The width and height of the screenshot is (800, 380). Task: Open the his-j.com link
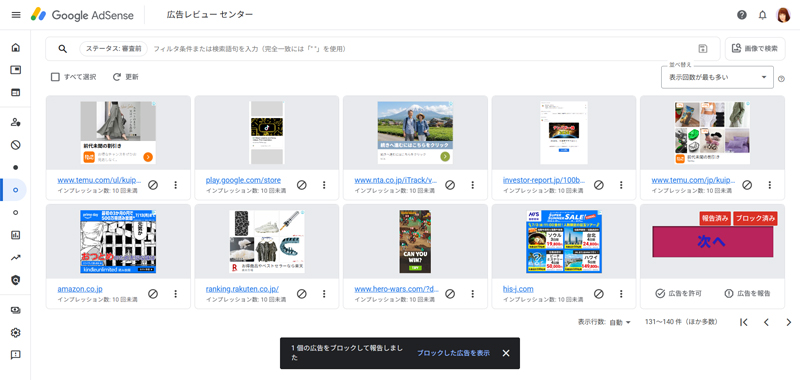[x=518, y=289]
